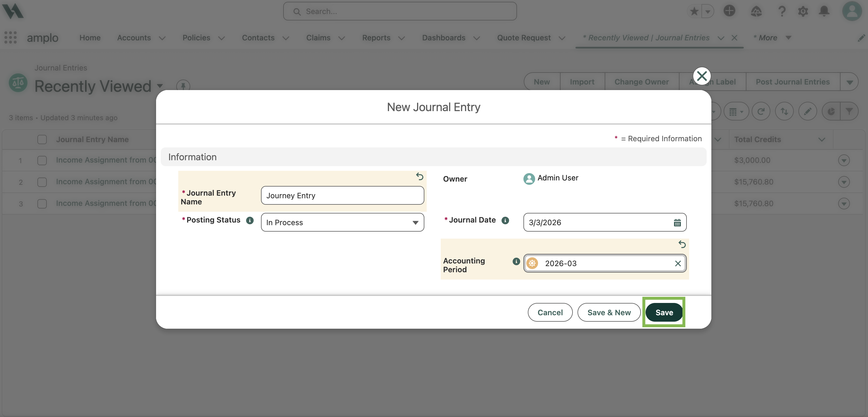The image size is (868, 417).
Task: Open the App Launcher dots grid
Action: click(11, 37)
